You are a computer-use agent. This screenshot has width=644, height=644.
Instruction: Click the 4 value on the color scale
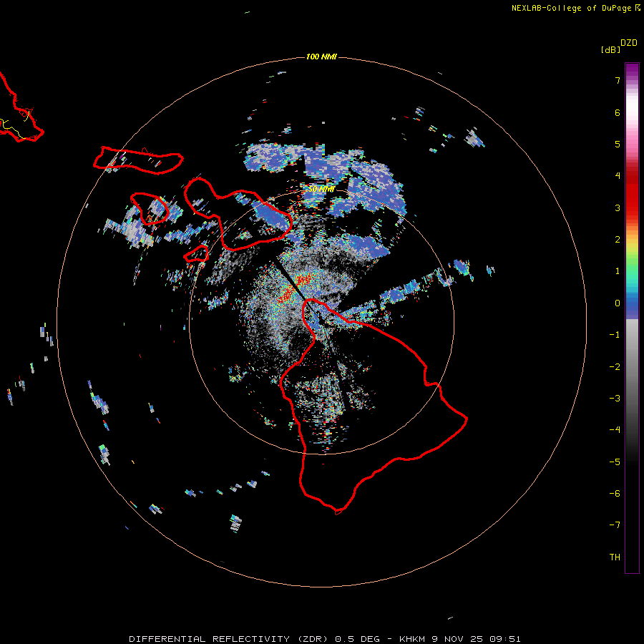coord(618,176)
